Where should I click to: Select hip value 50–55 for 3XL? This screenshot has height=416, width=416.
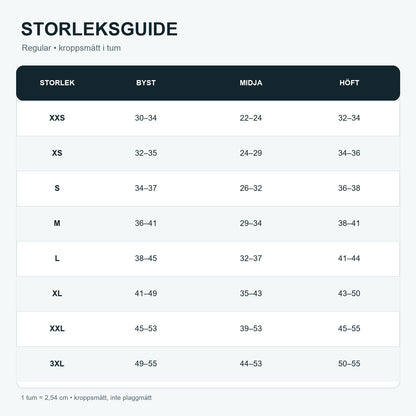click(349, 363)
